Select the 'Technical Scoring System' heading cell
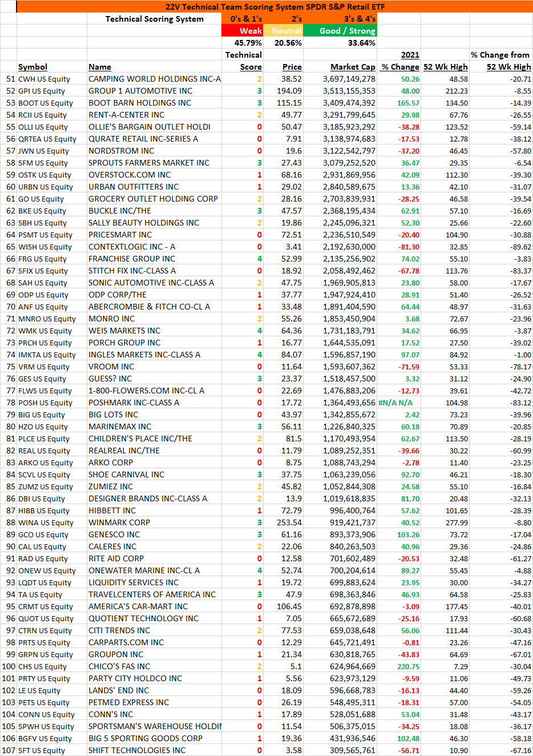Image resolution: width=533 pixels, height=756 pixels. point(154,19)
